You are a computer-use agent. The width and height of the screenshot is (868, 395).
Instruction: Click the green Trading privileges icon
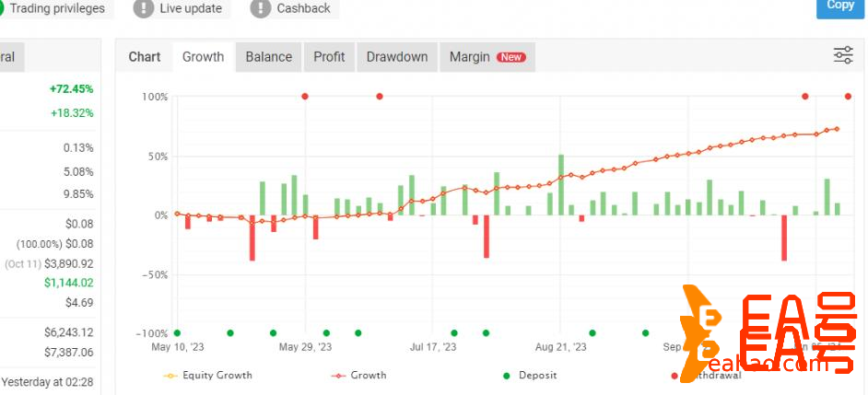click(x=3, y=8)
